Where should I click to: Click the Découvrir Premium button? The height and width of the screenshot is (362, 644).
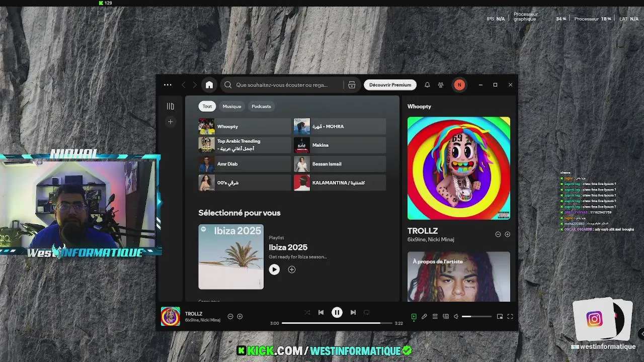[390, 85]
